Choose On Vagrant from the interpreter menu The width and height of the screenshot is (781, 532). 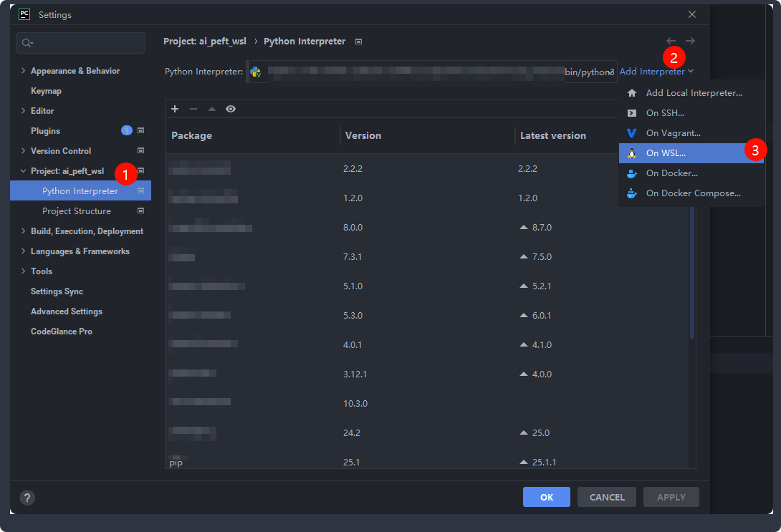[x=691, y=133]
